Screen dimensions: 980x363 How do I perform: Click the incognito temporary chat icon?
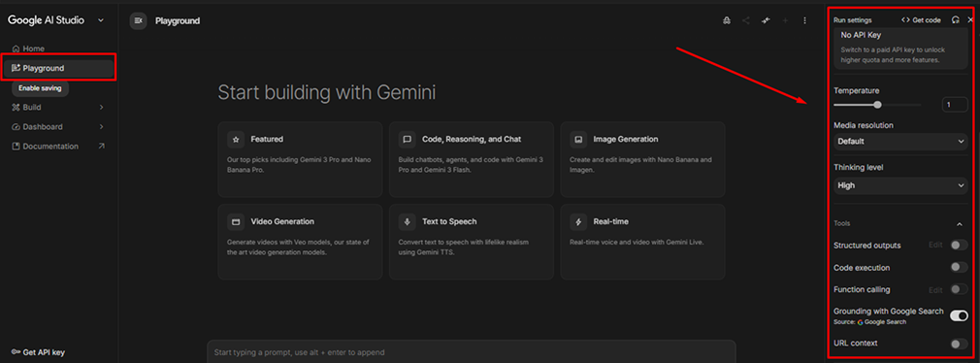pos(726,20)
